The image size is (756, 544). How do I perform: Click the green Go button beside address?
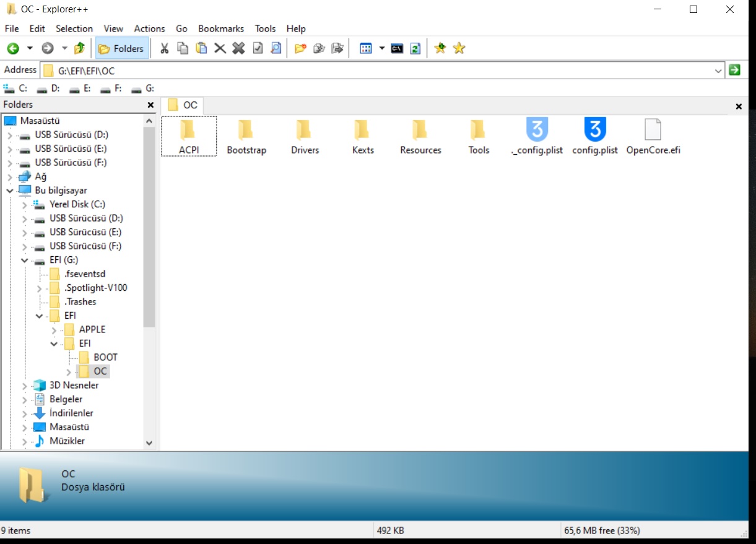click(x=735, y=70)
